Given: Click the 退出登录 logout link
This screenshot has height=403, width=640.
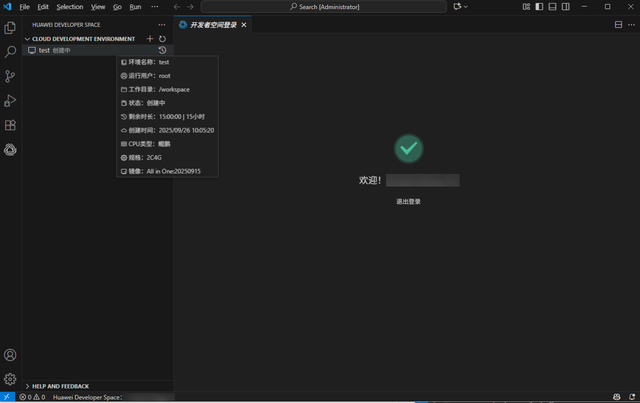Looking at the screenshot, I should [408, 201].
